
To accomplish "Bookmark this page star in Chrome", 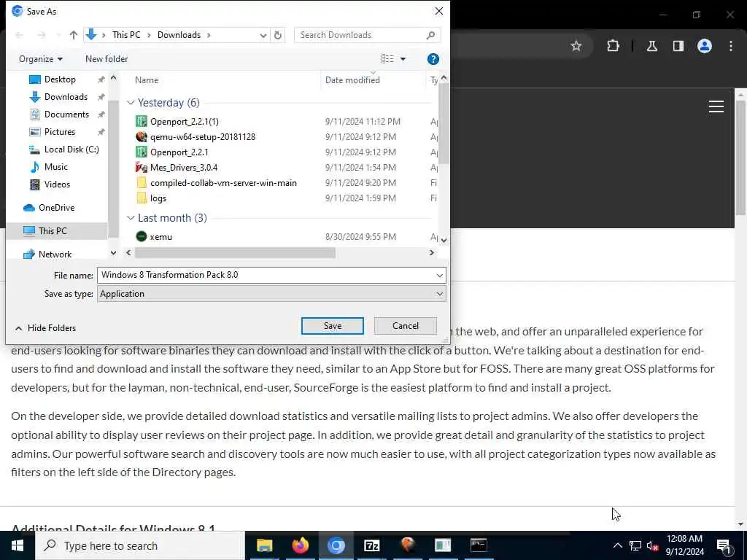I will point(576,46).
